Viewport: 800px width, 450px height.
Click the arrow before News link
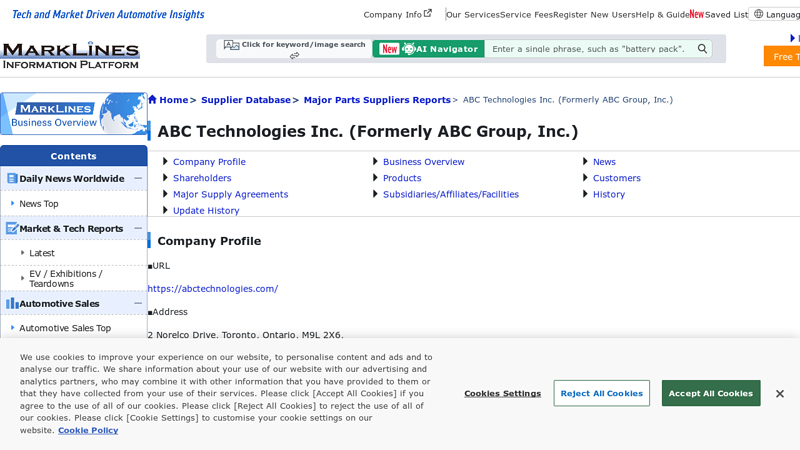coord(585,161)
